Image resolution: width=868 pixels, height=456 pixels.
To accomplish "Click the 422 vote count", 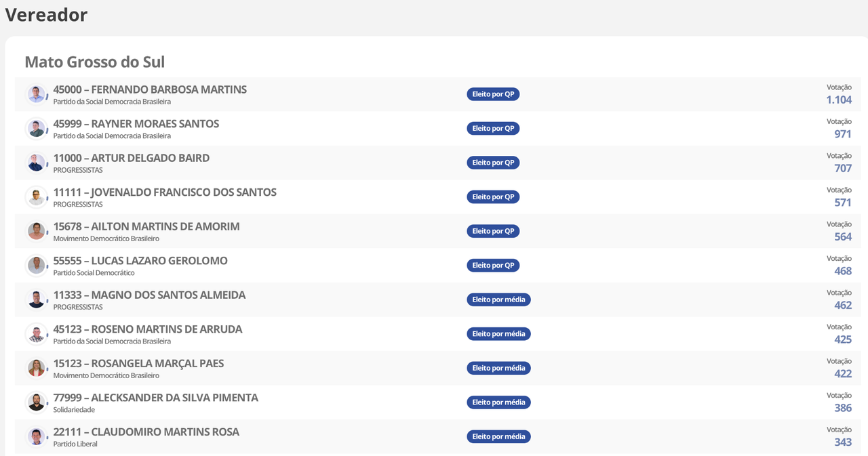I will click(x=843, y=373).
